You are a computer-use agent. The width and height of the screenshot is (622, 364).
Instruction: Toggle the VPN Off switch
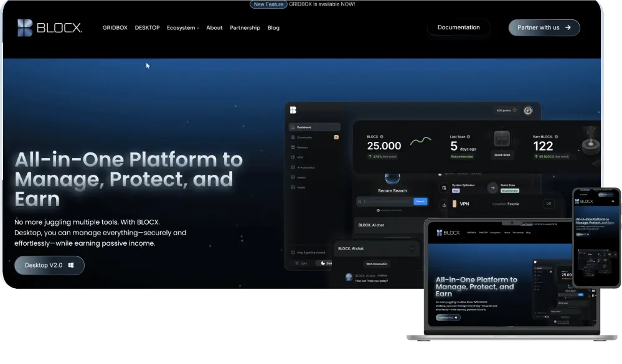click(x=549, y=204)
